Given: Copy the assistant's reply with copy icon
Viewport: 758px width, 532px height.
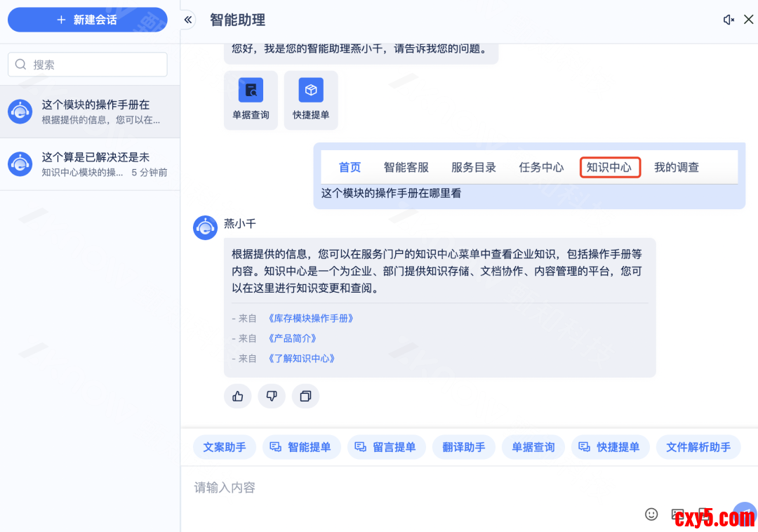Looking at the screenshot, I should (x=305, y=397).
